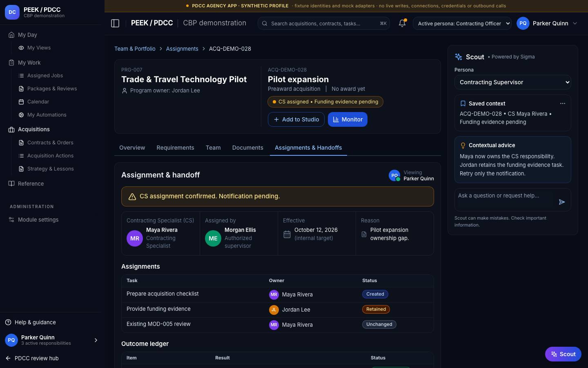Click the MR avatar for Maya Rivera (CS)
The image size is (588, 368).
(135, 238)
